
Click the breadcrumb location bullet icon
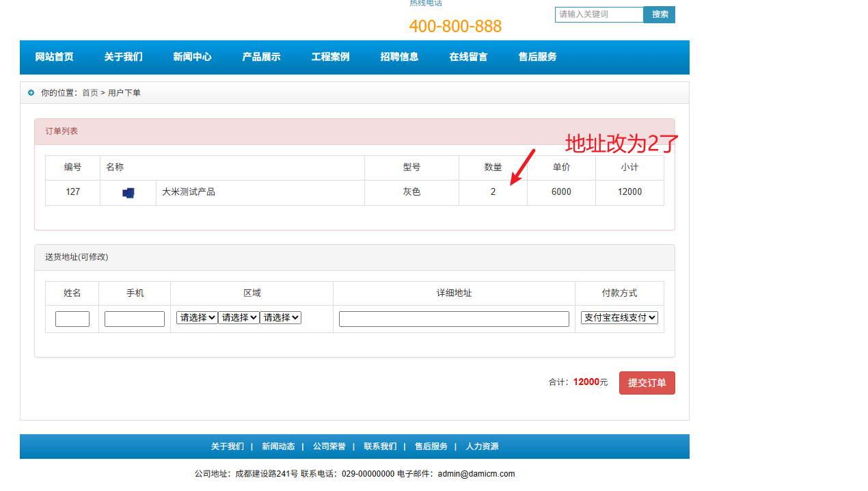31,92
